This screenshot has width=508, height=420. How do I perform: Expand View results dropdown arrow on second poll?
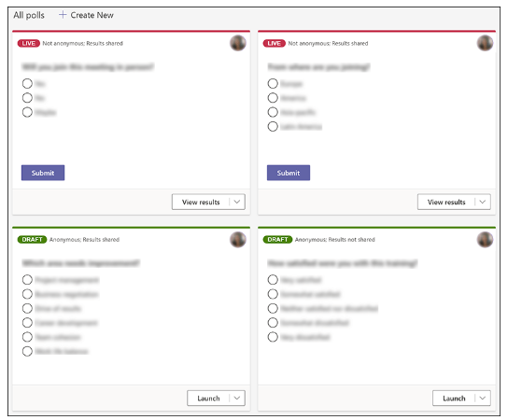[x=483, y=202]
